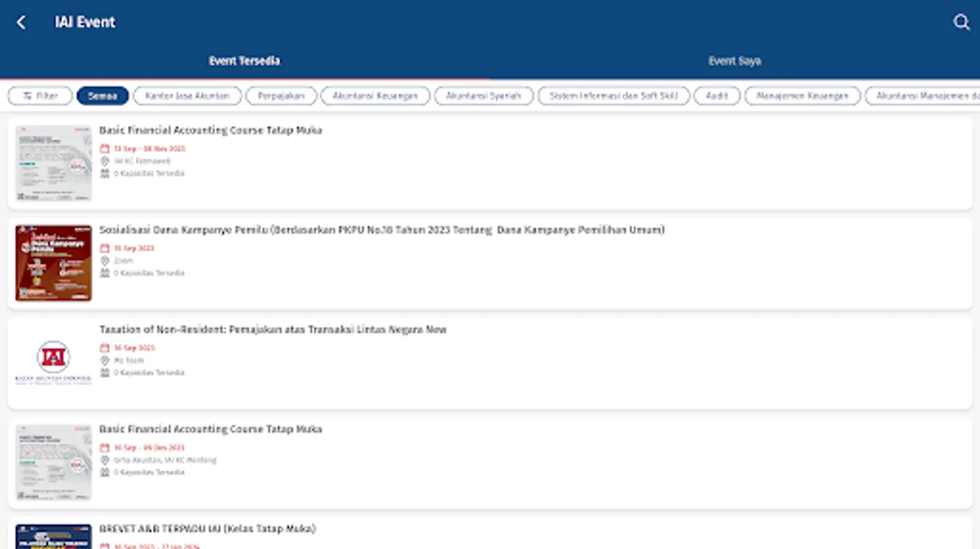This screenshot has width=980, height=549.
Task: Open IAI logo thumbnail on Taxation card
Action: (x=54, y=362)
